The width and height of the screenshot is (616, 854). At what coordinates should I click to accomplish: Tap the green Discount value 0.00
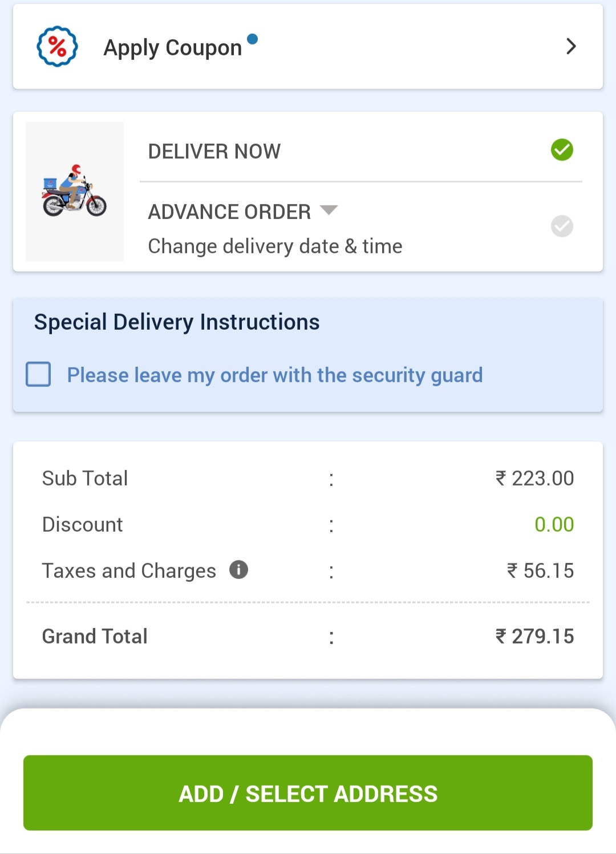click(x=554, y=525)
